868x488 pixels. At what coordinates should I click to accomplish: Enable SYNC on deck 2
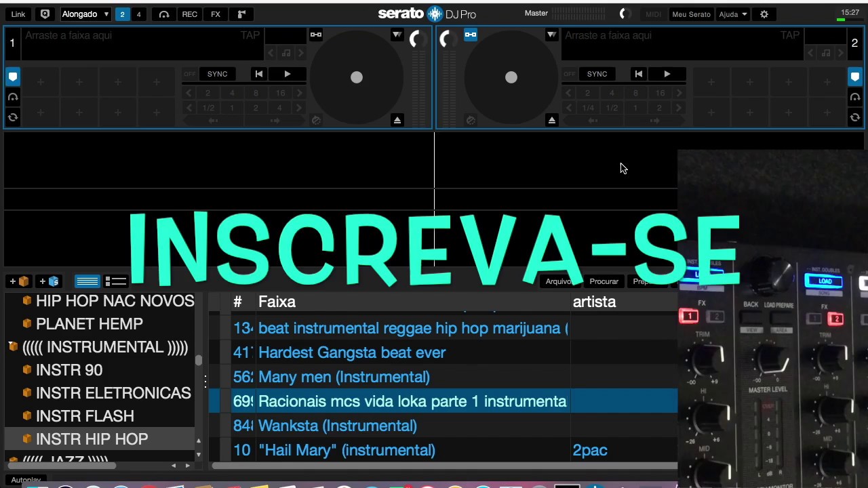click(597, 74)
